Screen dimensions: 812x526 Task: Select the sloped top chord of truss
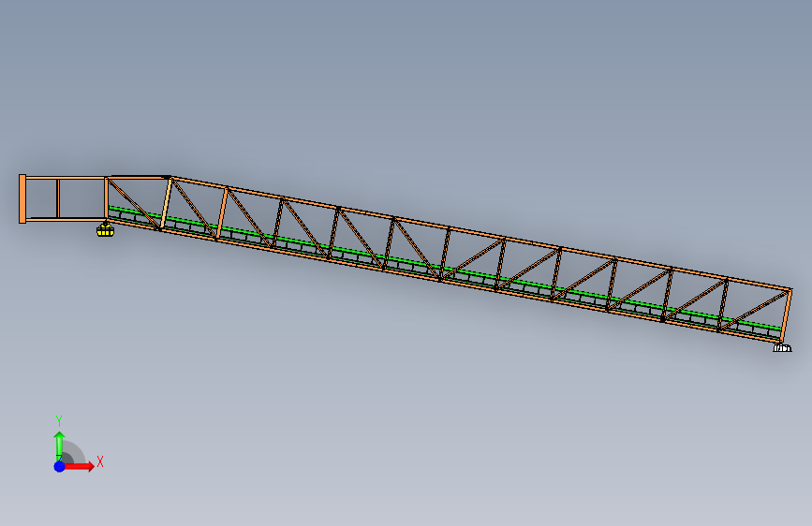[481, 233]
